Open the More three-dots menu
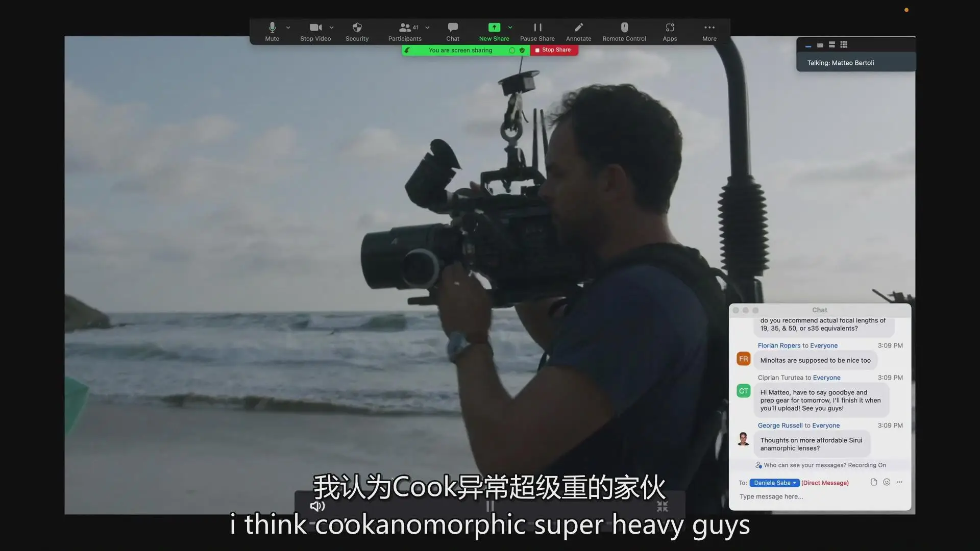Viewport: 980px width, 551px height. (x=709, y=32)
